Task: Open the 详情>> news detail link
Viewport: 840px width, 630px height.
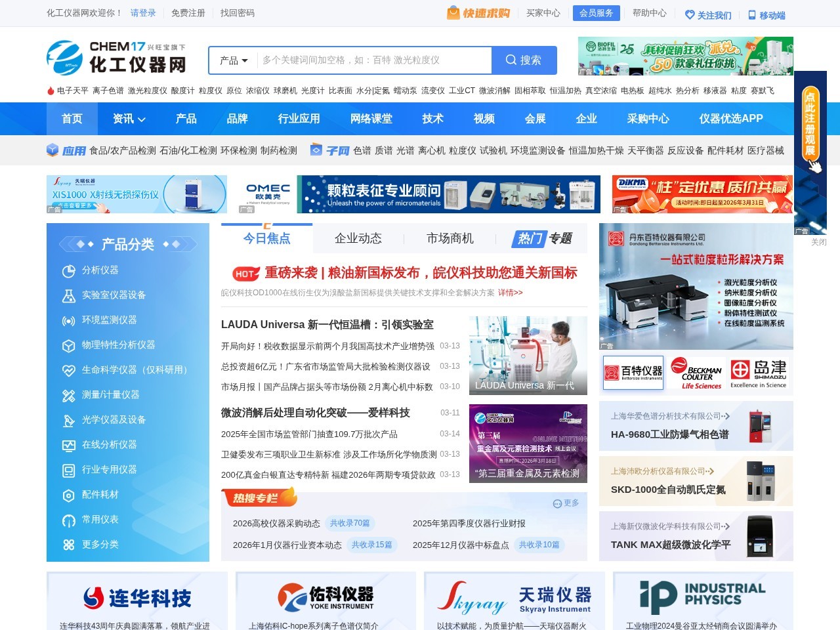Action: click(x=509, y=293)
